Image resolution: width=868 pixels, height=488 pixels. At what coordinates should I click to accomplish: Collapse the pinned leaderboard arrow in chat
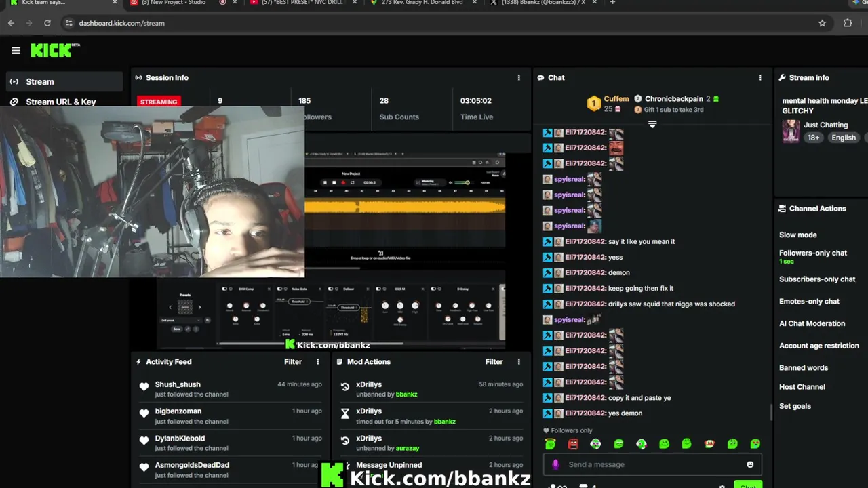click(x=652, y=124)
